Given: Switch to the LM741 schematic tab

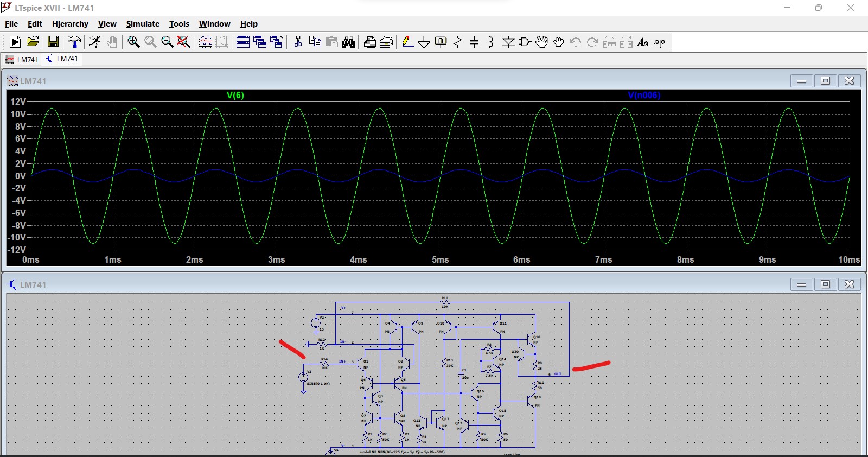Looking at the screenshot, I should 62,59.
